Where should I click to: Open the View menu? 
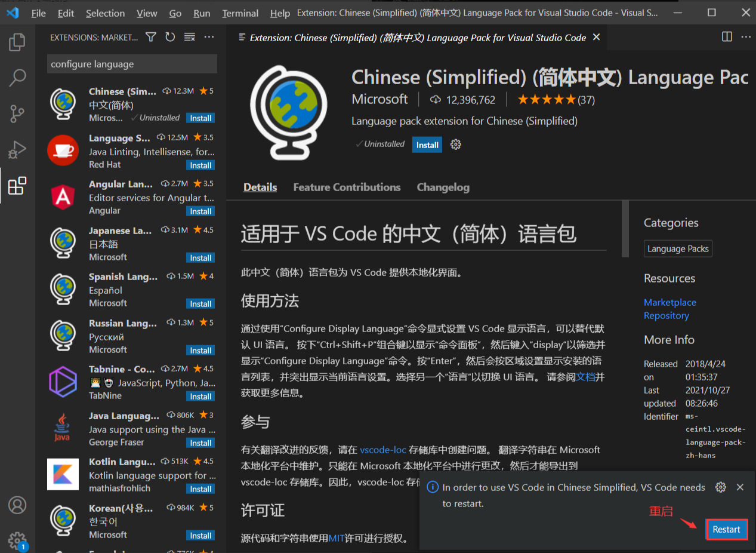(x=147, y=13)
